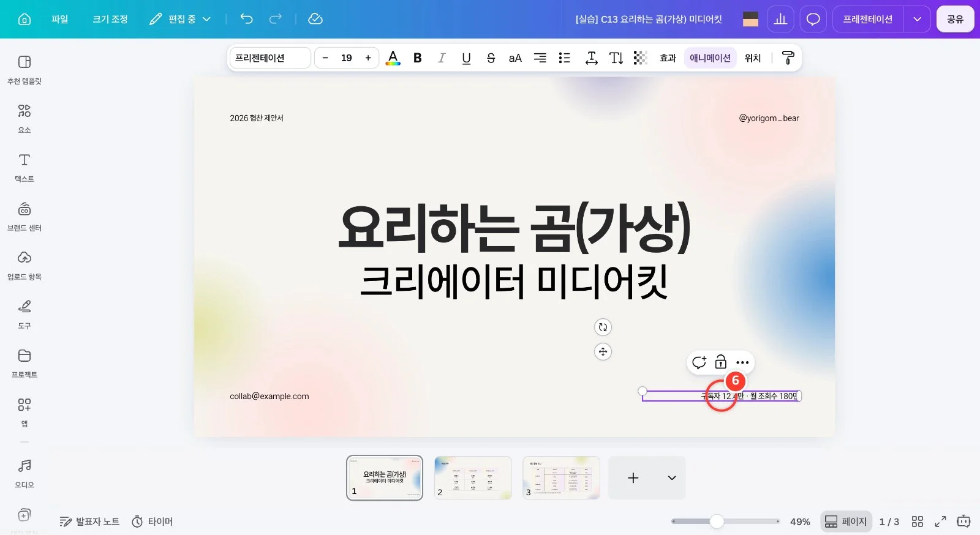Viewport: 980px width, 535px height.
Task: Open the 애니메이션 animation tab
Action: pos(710,58)
